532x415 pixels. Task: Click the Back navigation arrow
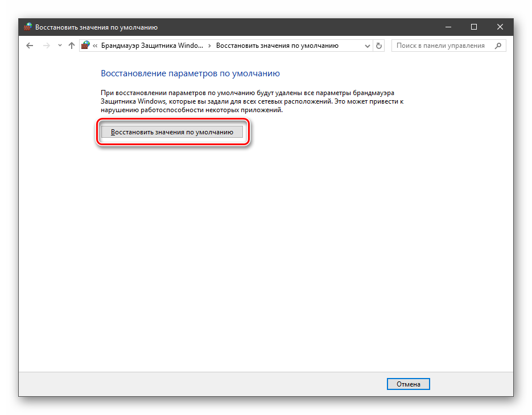[30, 46]
